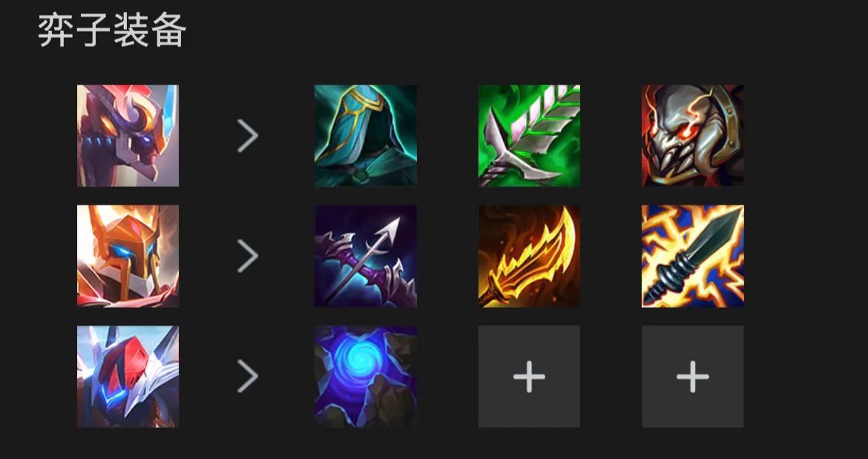The width and height of the screenshot is (868, 459).
Task: Expand the arrow beside purple horned champion
Action: 248,136
